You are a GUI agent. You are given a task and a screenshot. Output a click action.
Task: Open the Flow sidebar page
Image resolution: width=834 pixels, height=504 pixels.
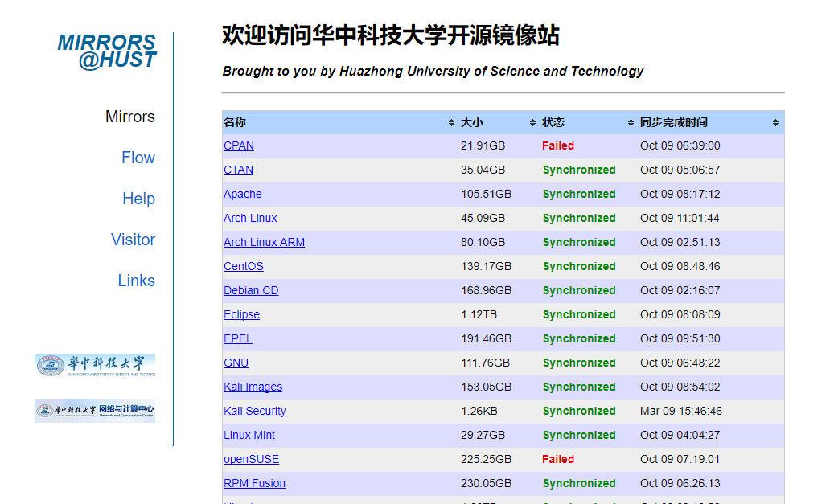[138, 158]
